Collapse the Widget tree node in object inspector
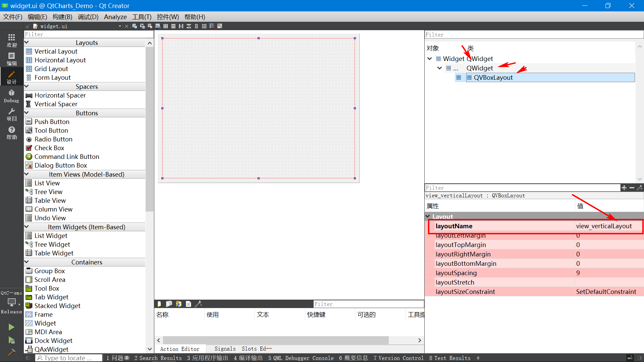This screenshot has width=644, height=362. 429,59
